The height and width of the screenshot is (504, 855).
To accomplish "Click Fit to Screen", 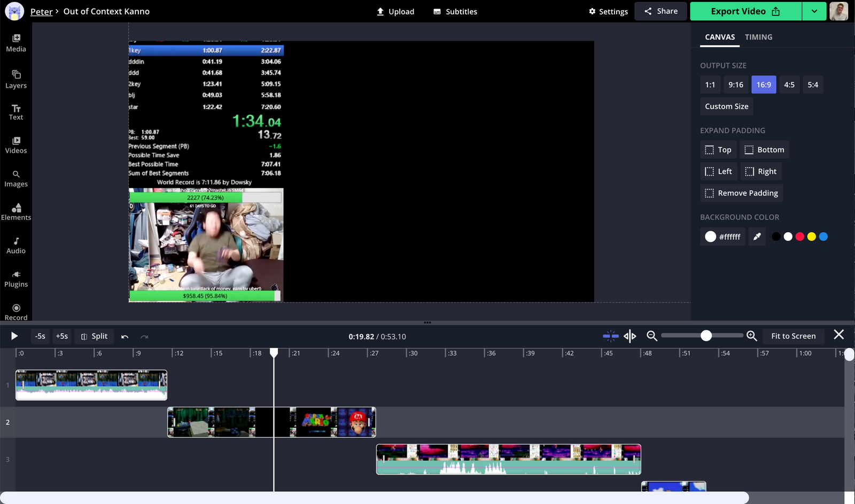I will (x=793, y=336).
